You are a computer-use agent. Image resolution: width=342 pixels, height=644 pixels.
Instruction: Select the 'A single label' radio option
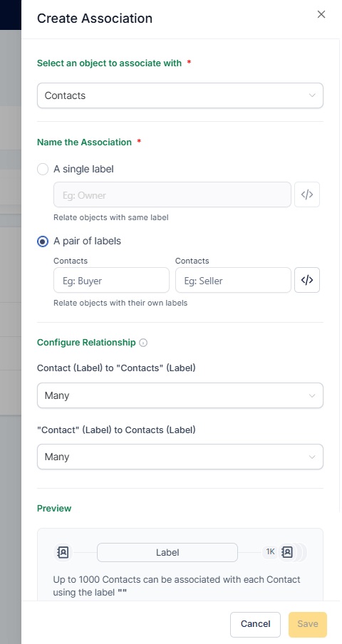click(x=43, y=170)
